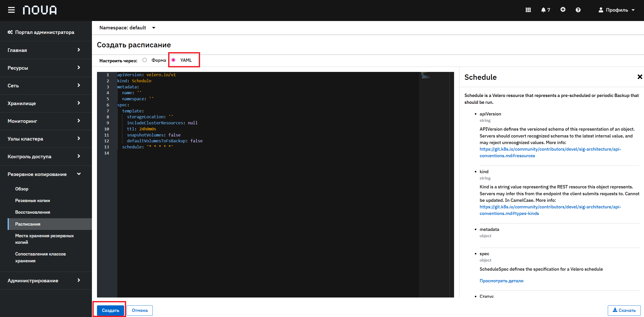Expand the Сеть menu section
This screenshot has width=644, height=317.
[x=46, y=86]
